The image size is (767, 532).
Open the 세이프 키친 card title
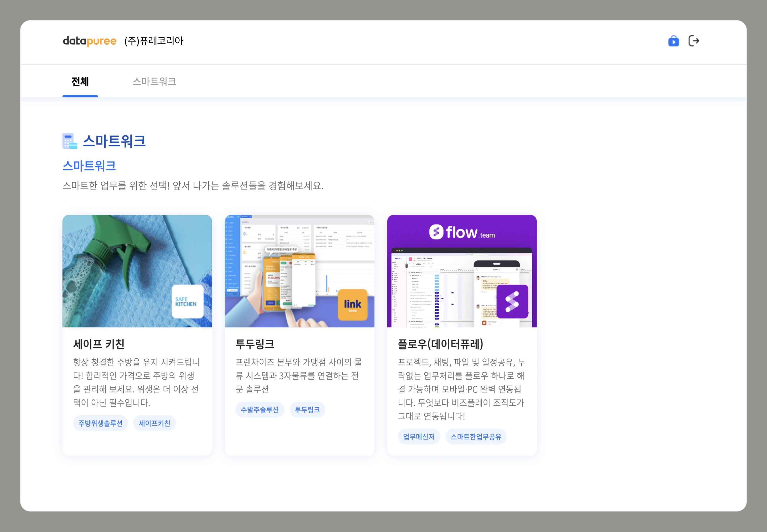[x=99, y=344]
